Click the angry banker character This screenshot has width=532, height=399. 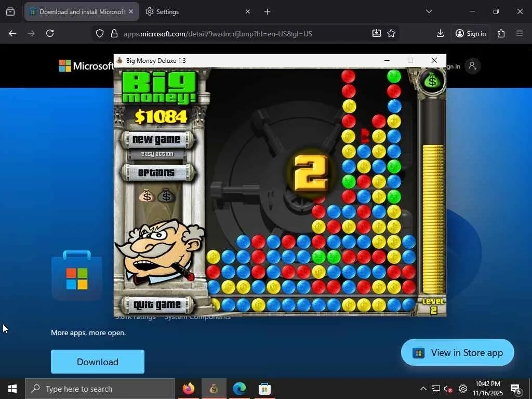[x=159, y=252]
